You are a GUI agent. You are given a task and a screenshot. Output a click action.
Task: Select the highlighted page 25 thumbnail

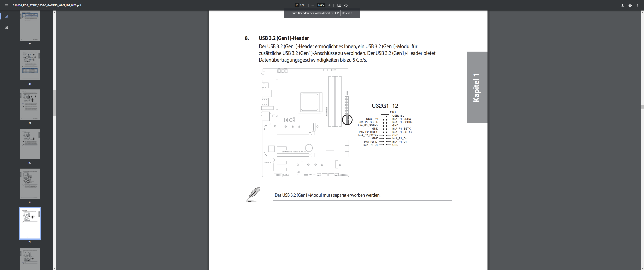tap(30, 223)
